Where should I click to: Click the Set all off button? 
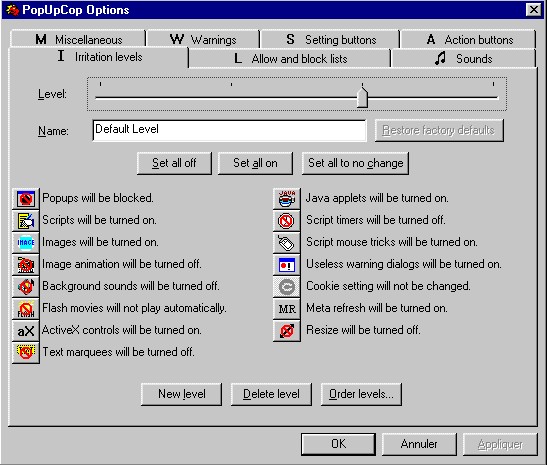tap(174, 163)
